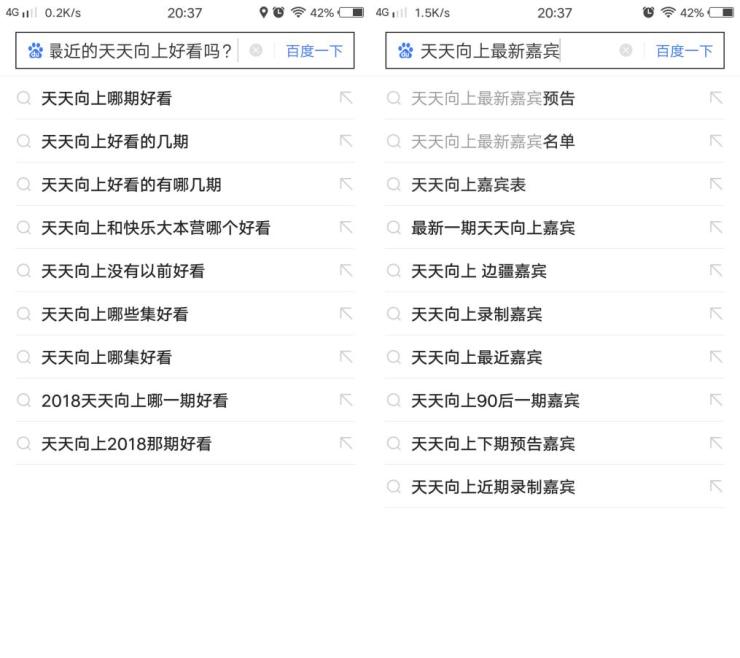Screen dimensions: 740x658
Task: Choose suggestion 天天向上录制嘉宾
Action: point(555,314)
